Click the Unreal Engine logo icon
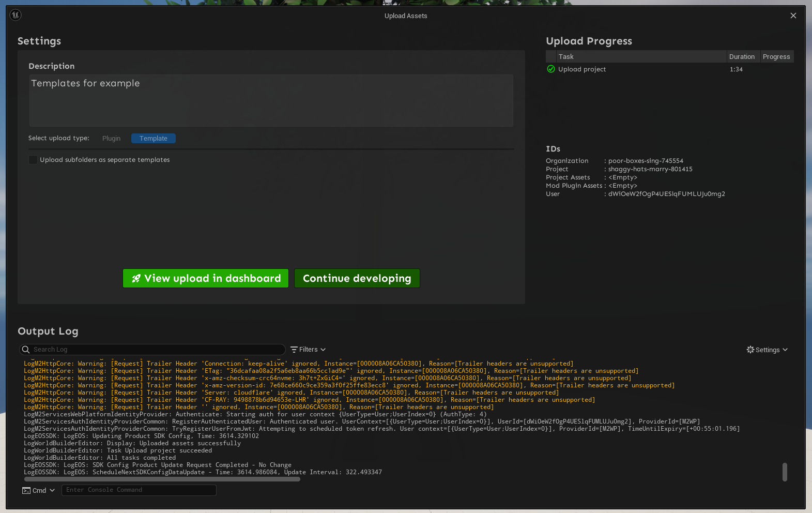The width and height of the screenshot is (812, 513). [16, 15]
